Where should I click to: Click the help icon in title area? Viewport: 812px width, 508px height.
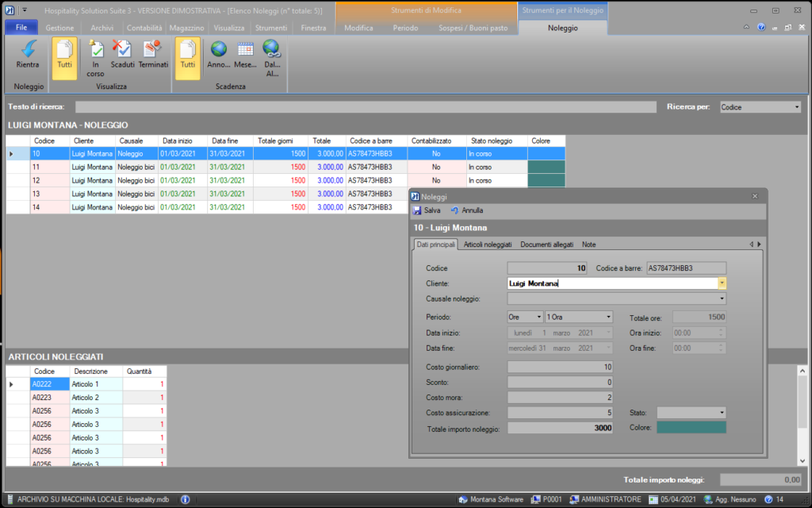coord(761,28)
